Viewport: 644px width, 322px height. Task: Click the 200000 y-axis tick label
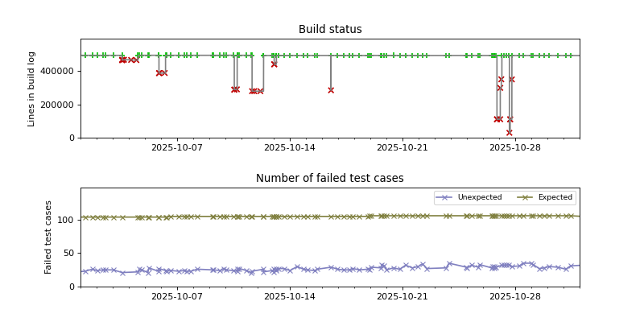pyautogui.click(x=58, y=105)
